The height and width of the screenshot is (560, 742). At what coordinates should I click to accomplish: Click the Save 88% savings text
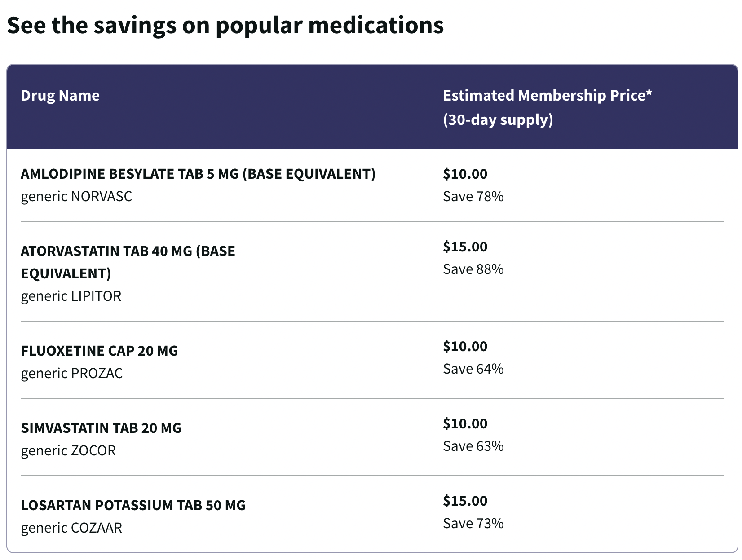click(473, 269)
